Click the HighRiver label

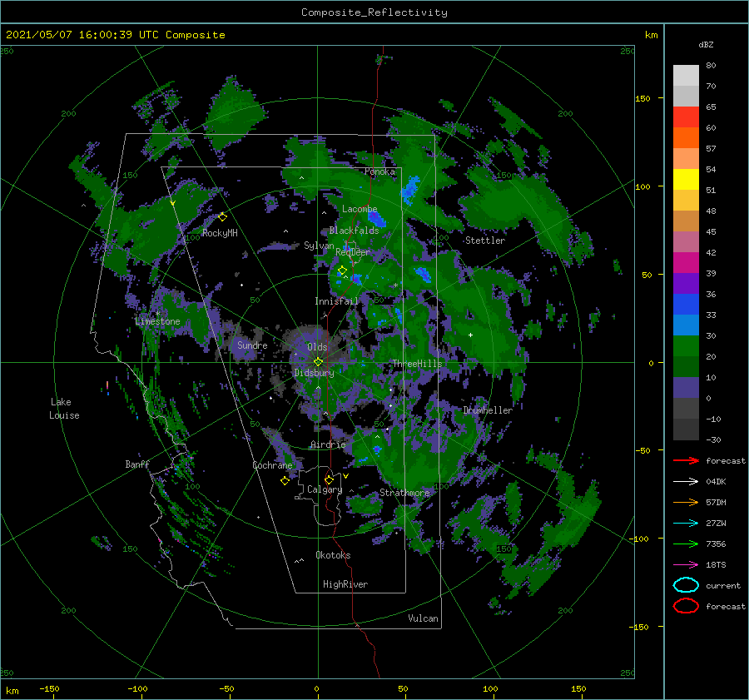click(x=345, y=584)
